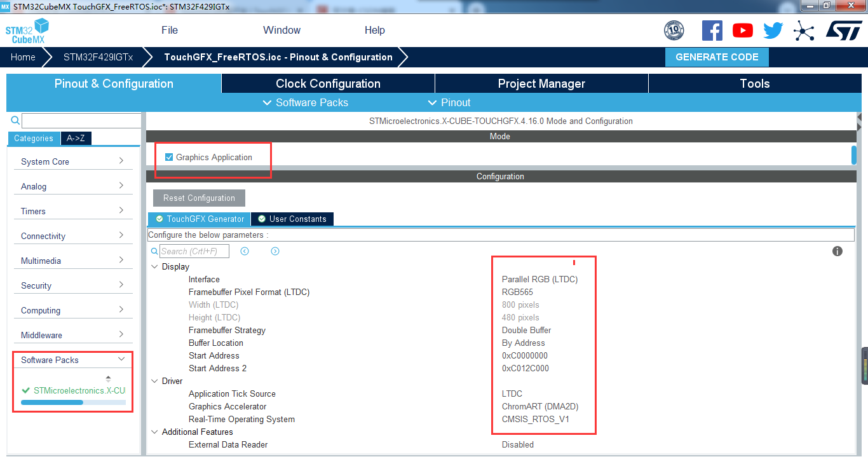The image size is (868, 459).
Task: Open the Help menu
Action: click(375, 31)
